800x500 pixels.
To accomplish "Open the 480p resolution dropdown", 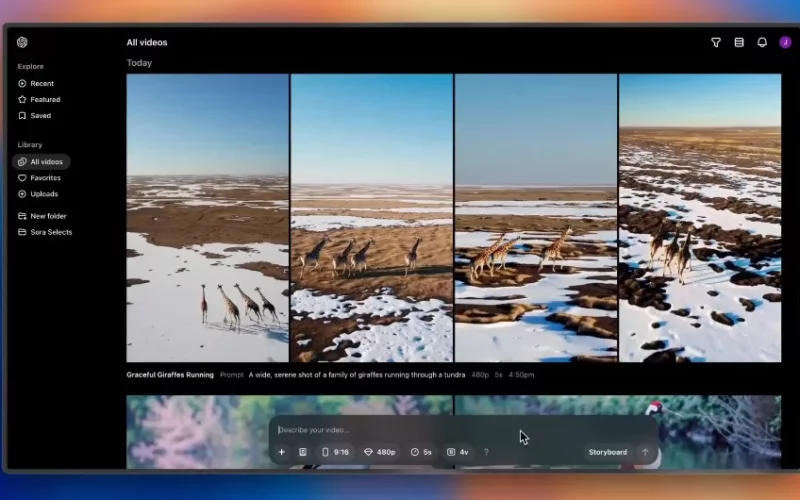I will pos(380,452).
